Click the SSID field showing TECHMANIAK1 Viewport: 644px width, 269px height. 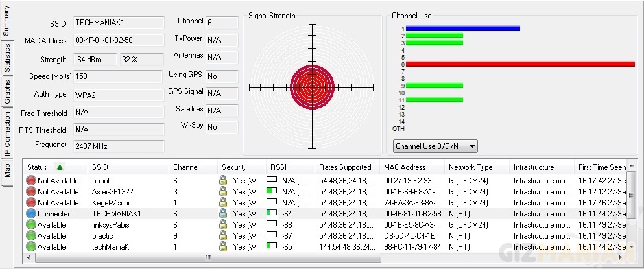coord(118,23)
